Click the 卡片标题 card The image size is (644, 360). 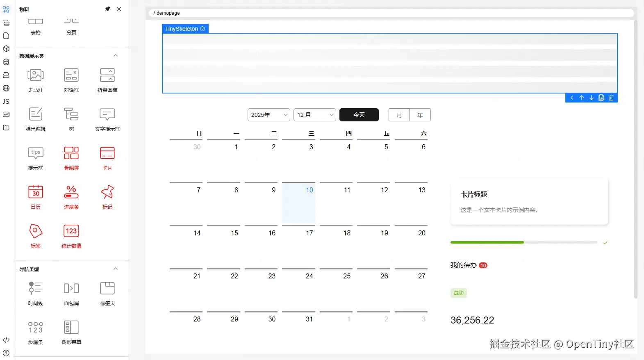pyautogui.click(x=529, y=201)
